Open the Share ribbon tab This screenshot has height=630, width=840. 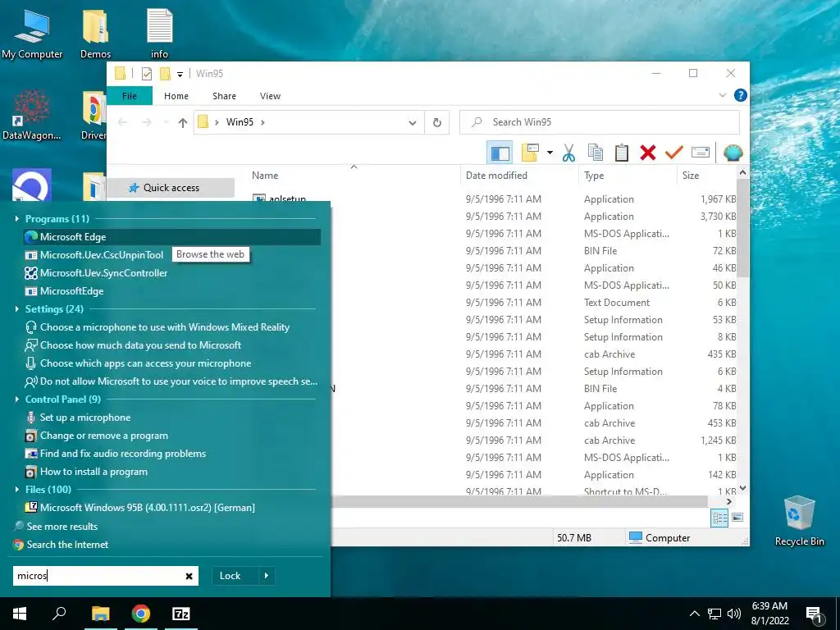coord(224,96)
